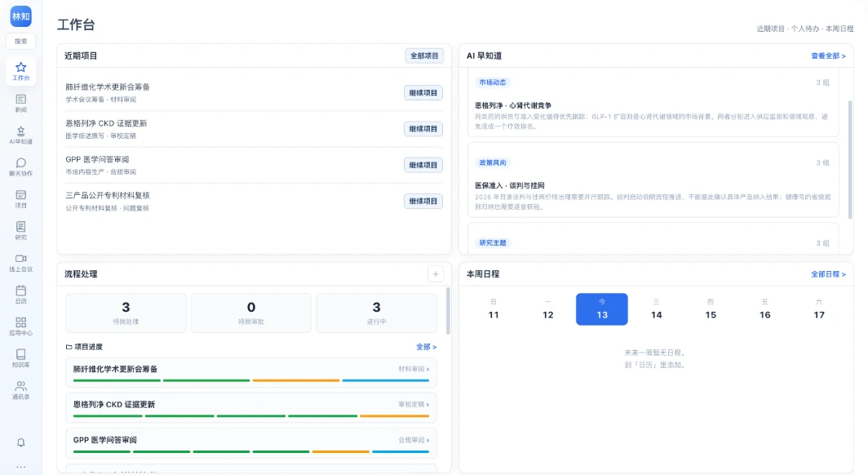Click the 待我审批 count card

[250, 313]
